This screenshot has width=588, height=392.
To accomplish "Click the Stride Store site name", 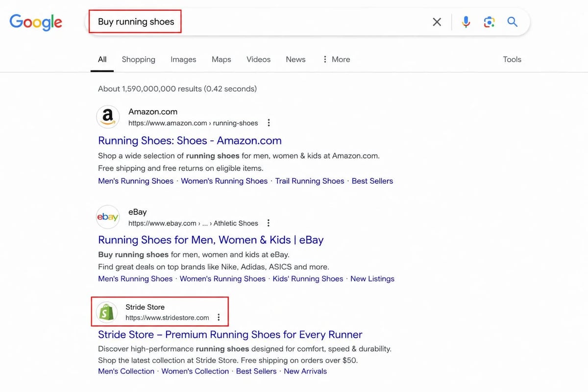I will pyautogui.click(x=145, y=307).
